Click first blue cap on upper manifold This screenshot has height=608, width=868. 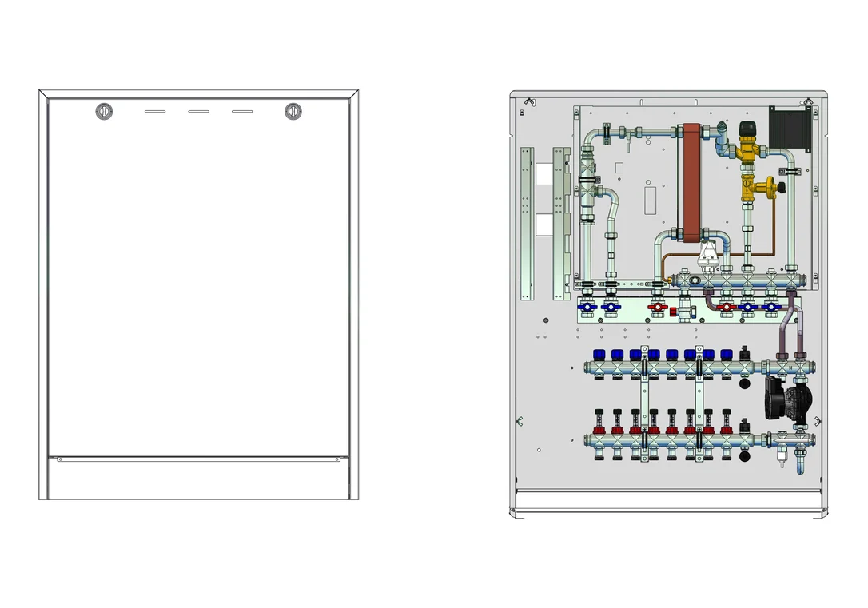(599, 354)
